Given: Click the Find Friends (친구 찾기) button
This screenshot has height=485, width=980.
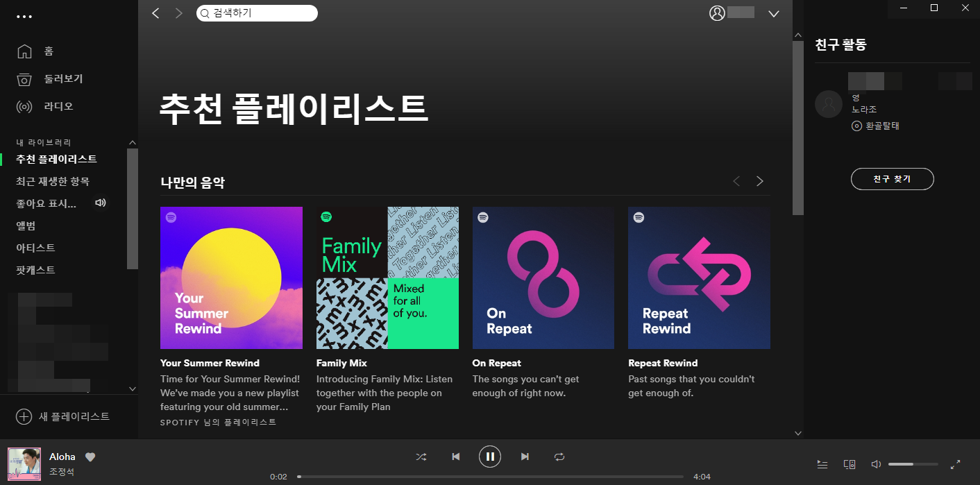Looking at the screenshot, I should [x=892, y=179].
